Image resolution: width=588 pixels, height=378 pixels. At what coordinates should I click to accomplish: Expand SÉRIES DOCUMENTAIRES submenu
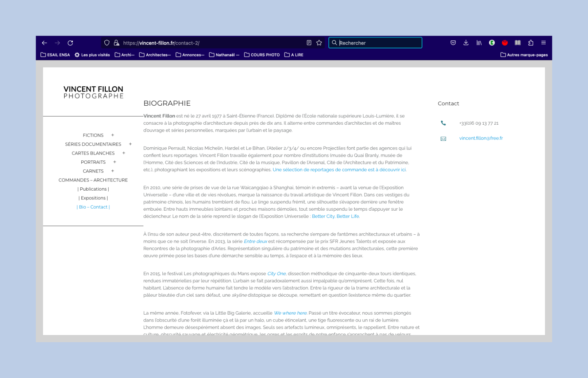[x=130, y=144]
